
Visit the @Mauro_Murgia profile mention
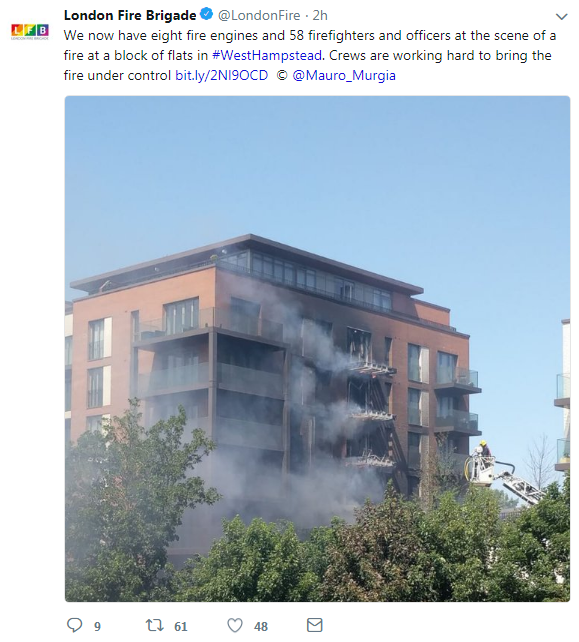[x=344, y=75]
